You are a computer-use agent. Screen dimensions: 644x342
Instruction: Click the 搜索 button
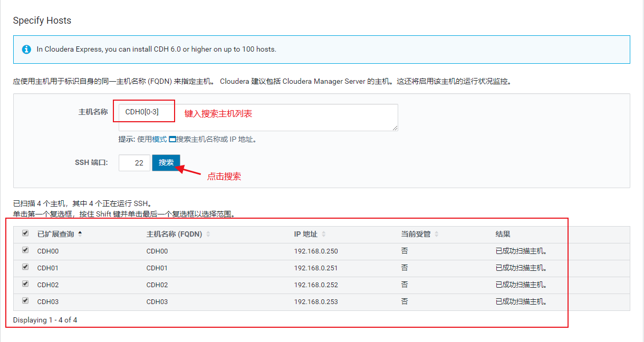click(166, 163)
